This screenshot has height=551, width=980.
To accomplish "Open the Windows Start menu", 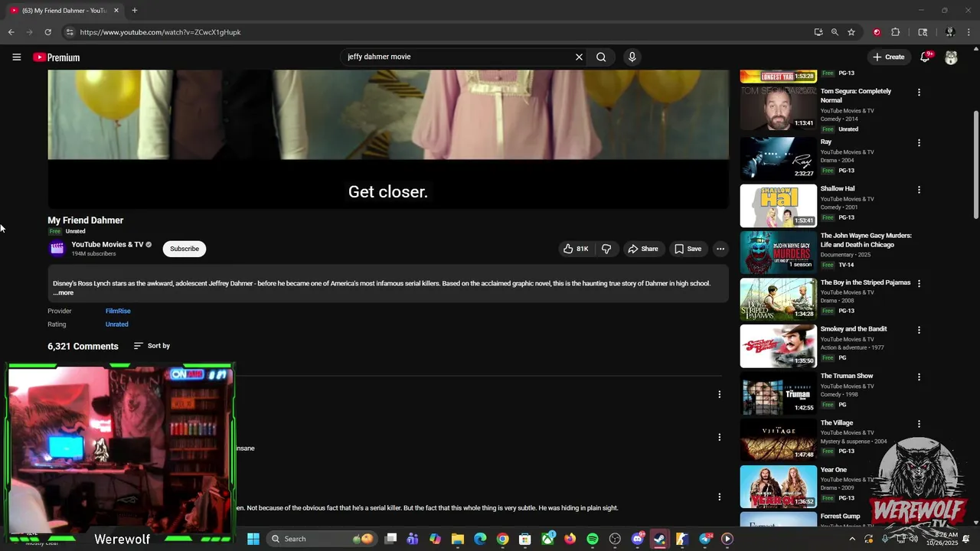I will click(253, 539).
